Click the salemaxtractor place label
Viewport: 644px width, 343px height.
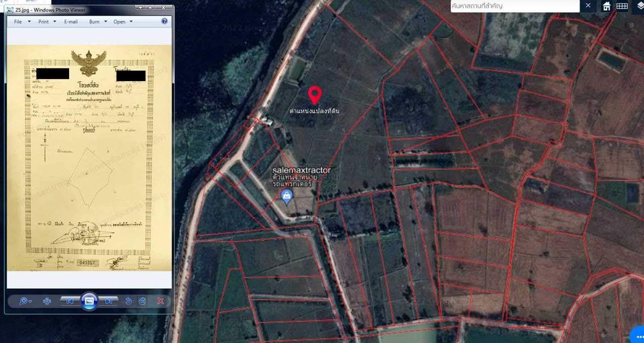click(x=302, y=170)
